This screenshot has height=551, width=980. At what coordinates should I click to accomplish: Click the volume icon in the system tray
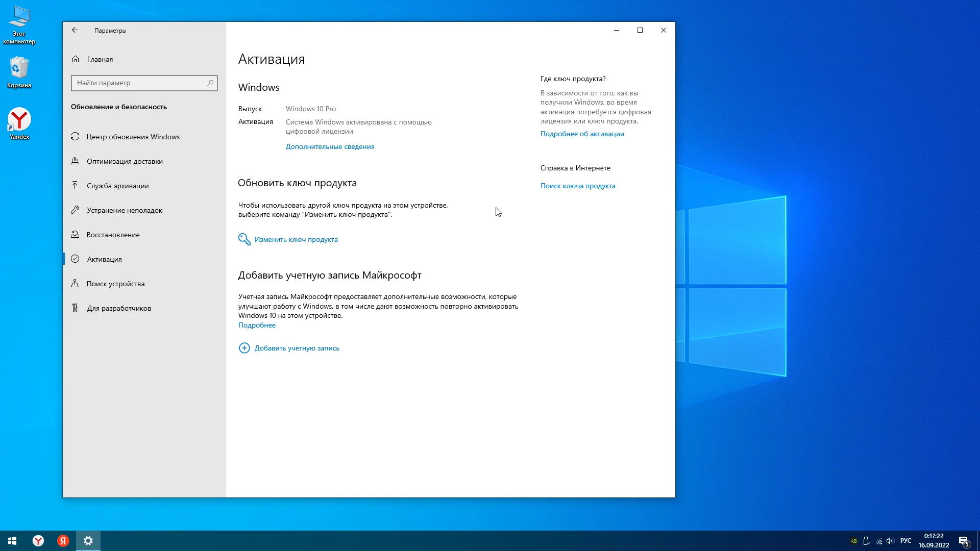pos(890,541)
